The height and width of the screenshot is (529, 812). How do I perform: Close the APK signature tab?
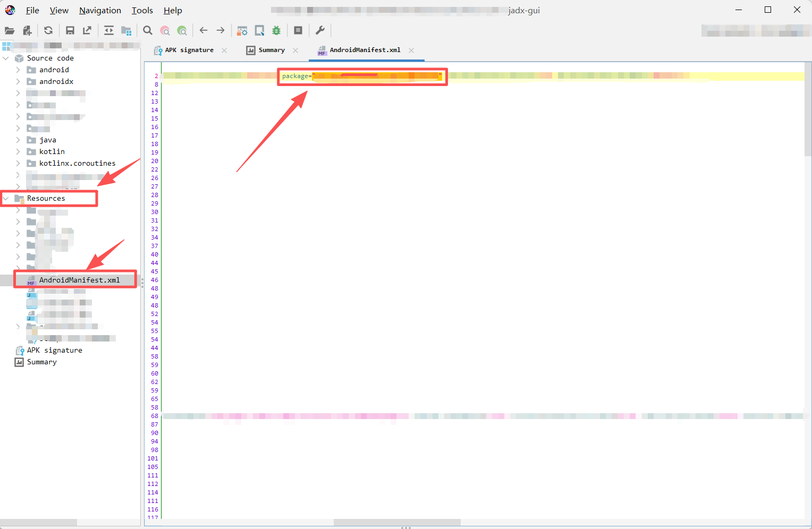click(224, 50)
